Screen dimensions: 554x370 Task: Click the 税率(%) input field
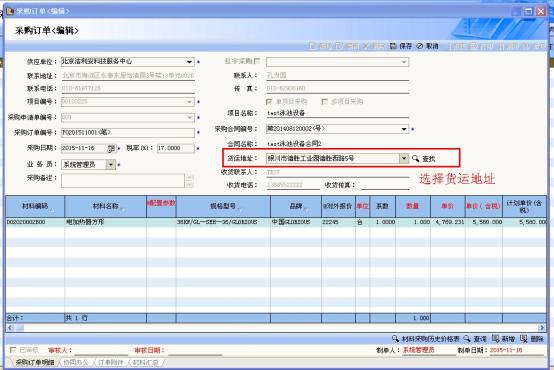(x=175, y=148)
